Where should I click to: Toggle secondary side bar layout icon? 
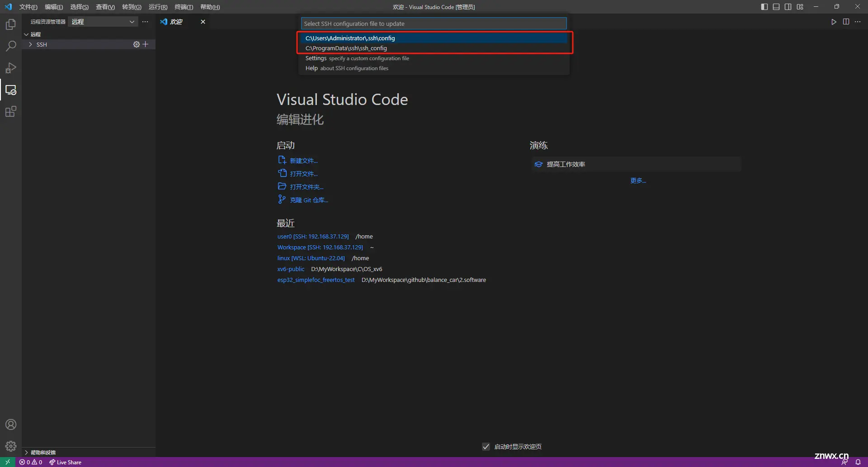[788, 7]
